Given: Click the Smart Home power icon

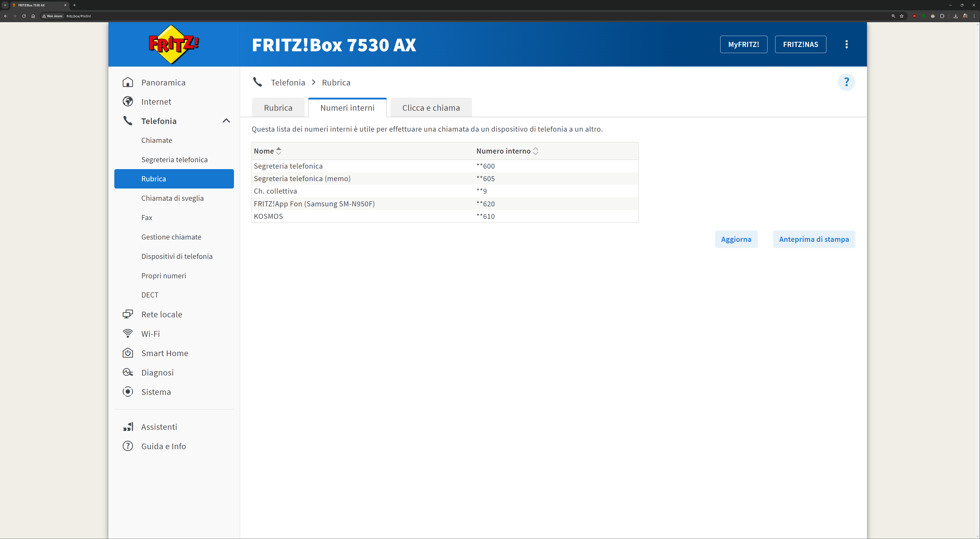Looking at the screenshot, I should pos(128,353).
